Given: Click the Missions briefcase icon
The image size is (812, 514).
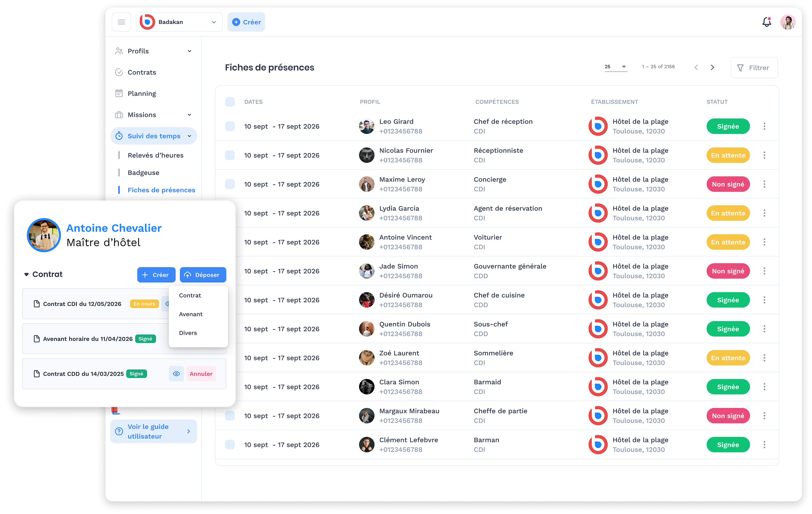Looking at the screenshot, I should 119,114.
